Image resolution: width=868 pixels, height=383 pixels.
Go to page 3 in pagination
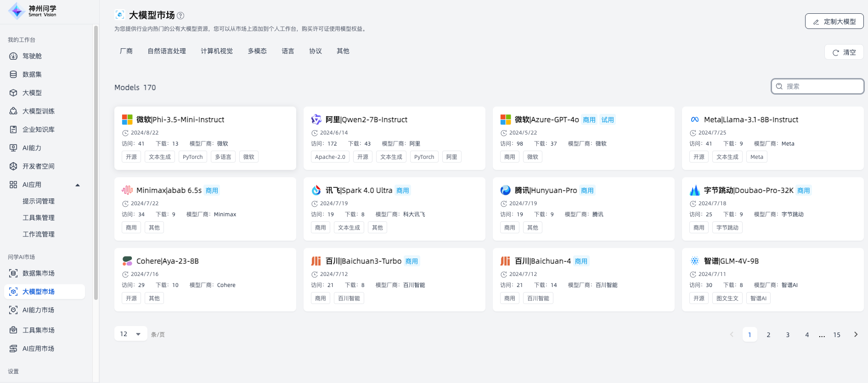click(x=788, y=335)
